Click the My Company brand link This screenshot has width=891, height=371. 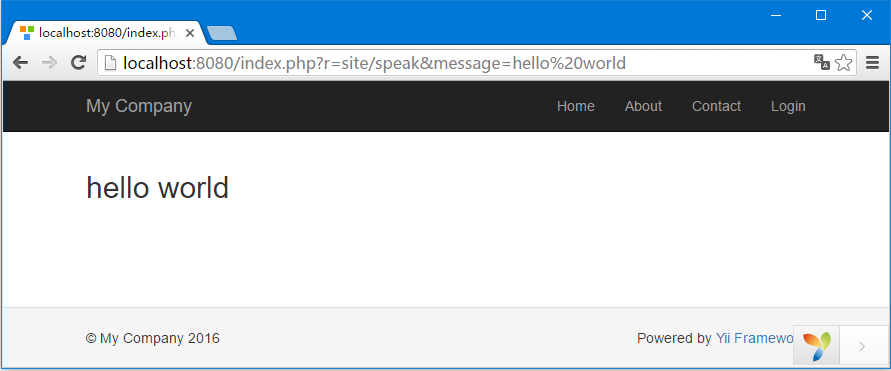pyautogui.click(x=139, y=106)
